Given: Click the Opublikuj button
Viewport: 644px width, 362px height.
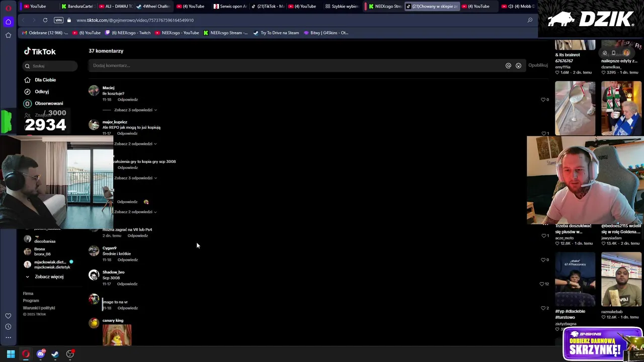Looking at the screenshot, I should click(x=538, y=65).
